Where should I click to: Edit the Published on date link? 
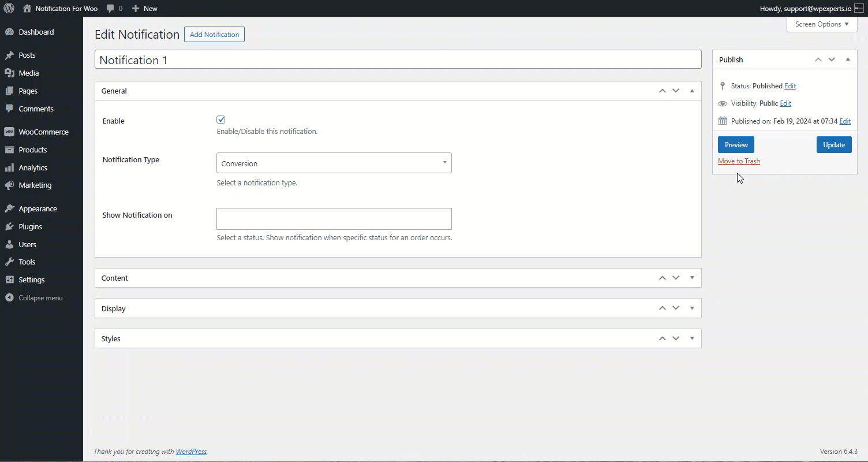click(845, 121)
